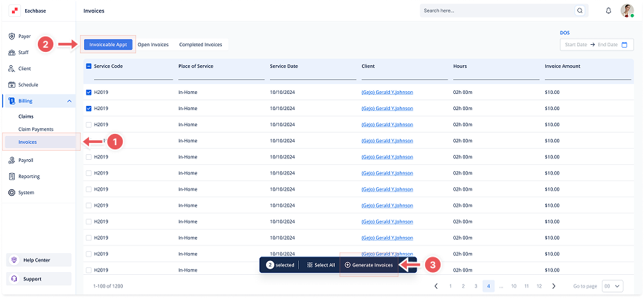Image resolution: width=644 pixels, height=298 pixels.
Task: Open the DOS calendar picker icon
Action: (624, 45)
